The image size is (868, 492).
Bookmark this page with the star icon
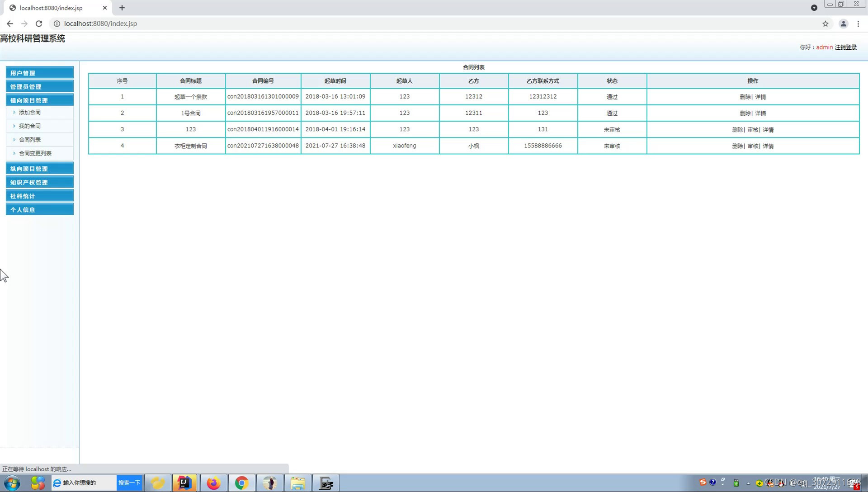[826, 24]
